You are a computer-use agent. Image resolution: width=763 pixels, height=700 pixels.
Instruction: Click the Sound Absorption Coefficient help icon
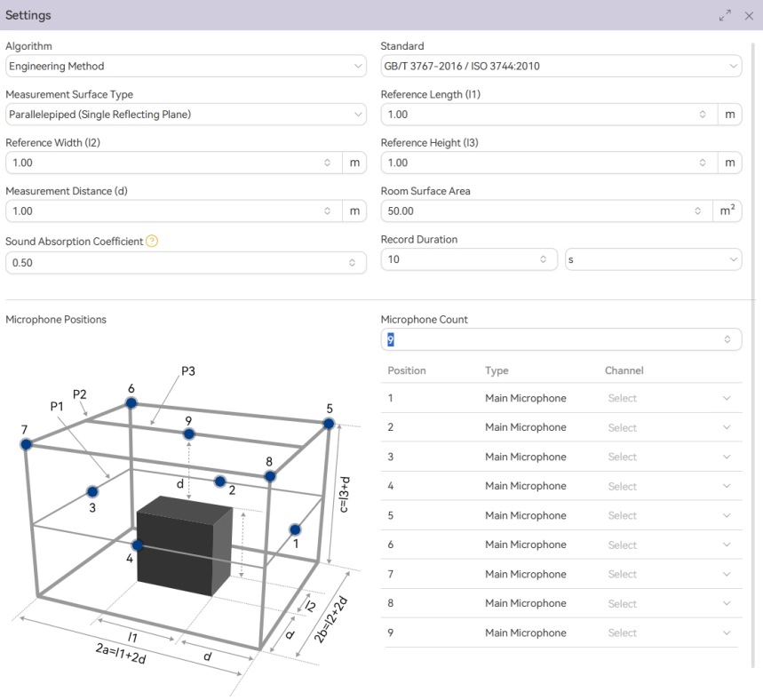(x=152, y=242)
